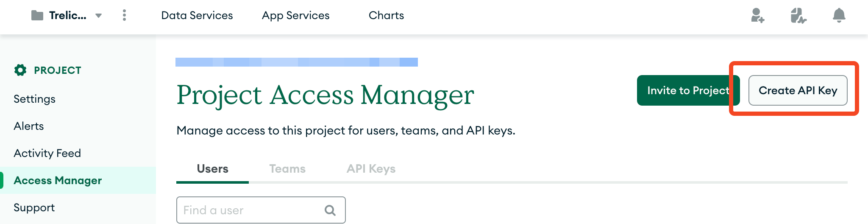868x224 pixels.
Task: Click the invite user icon
Action: 757,16
